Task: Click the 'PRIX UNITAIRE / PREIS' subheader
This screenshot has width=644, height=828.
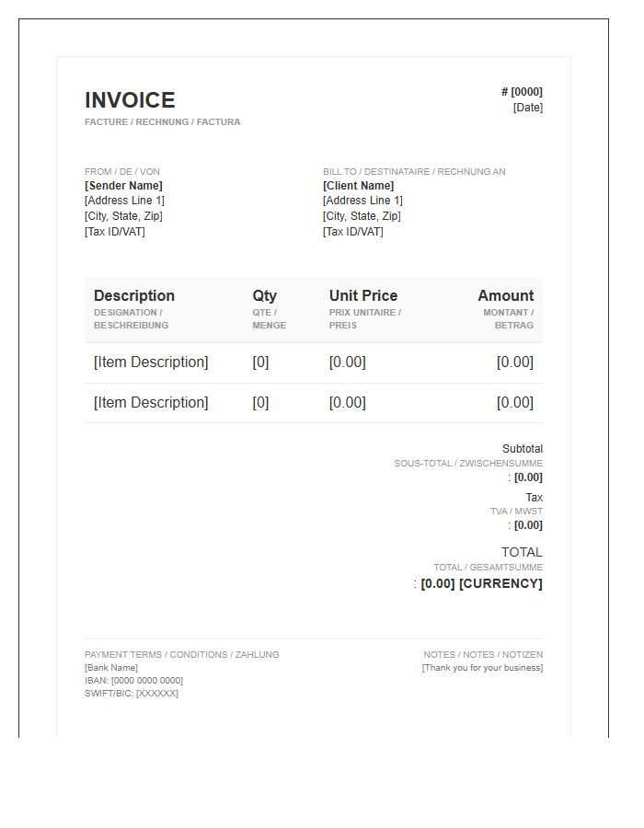Action: pyautogui.click(x=365, y=319)
